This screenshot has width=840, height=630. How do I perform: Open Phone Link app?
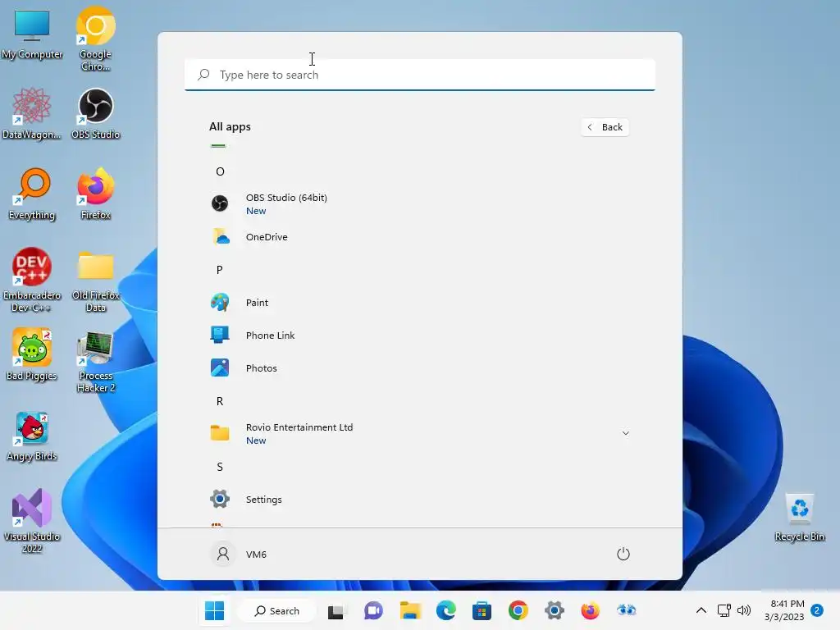click(x=419, y=336)
